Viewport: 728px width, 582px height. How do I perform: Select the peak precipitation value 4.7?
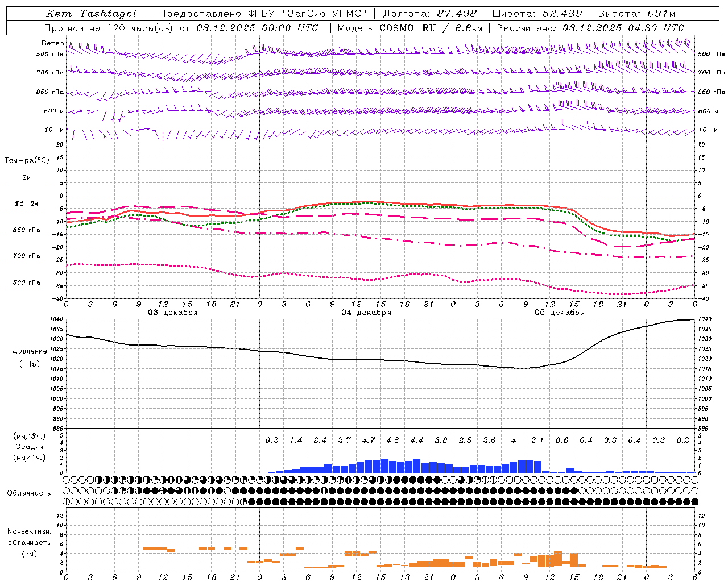369,440
